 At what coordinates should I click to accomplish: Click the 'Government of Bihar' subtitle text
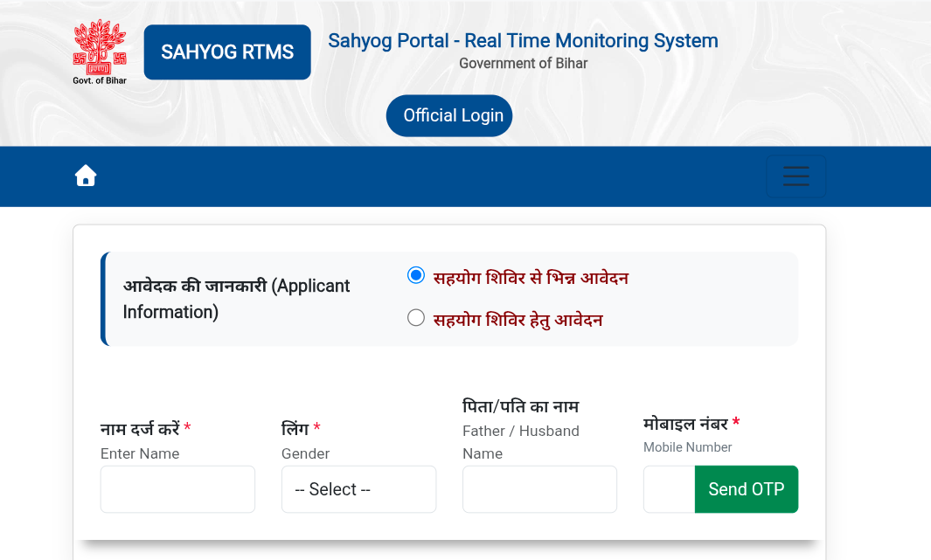pyautogui.click(x=523, y=64)
